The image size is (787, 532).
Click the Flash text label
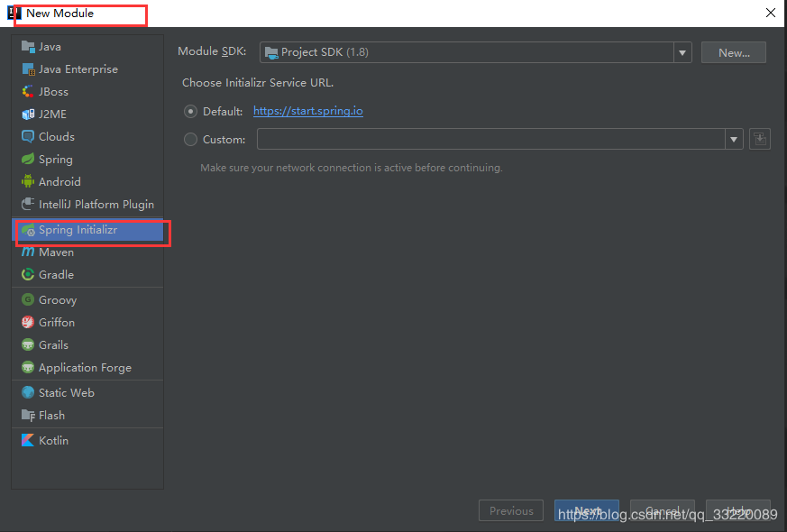[51, 416]
